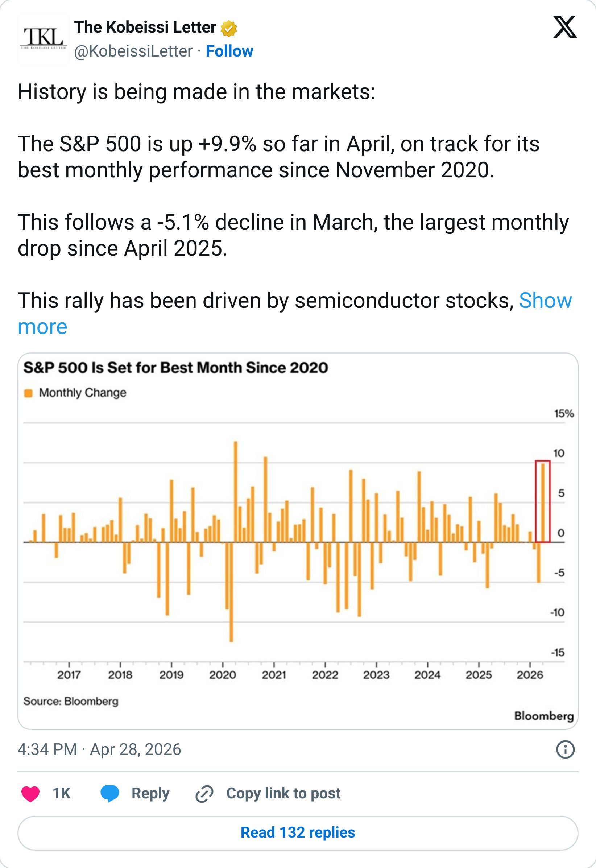Click the 4:34 PM Apr 28 timestamp
This screenshot has height=868, width=596.
pos(99,749)
